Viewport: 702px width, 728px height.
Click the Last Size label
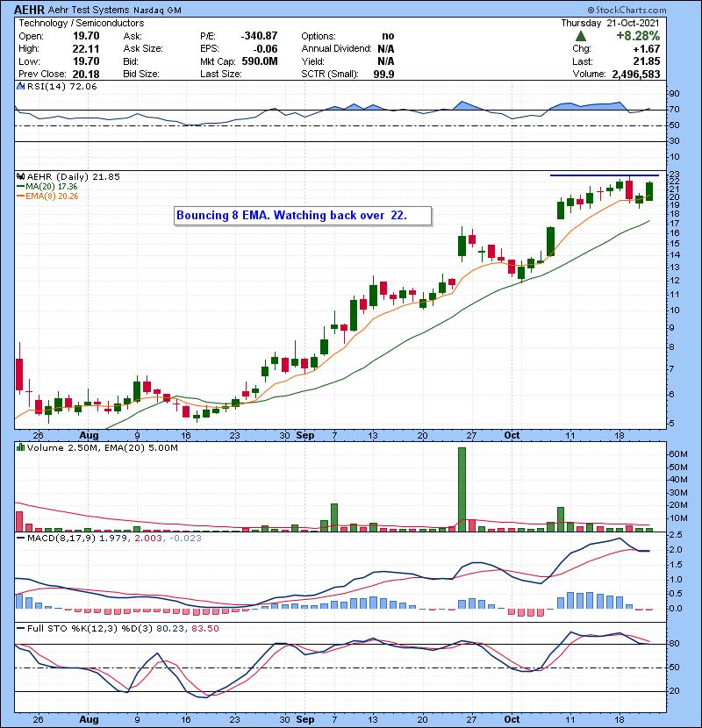[221, 75]
